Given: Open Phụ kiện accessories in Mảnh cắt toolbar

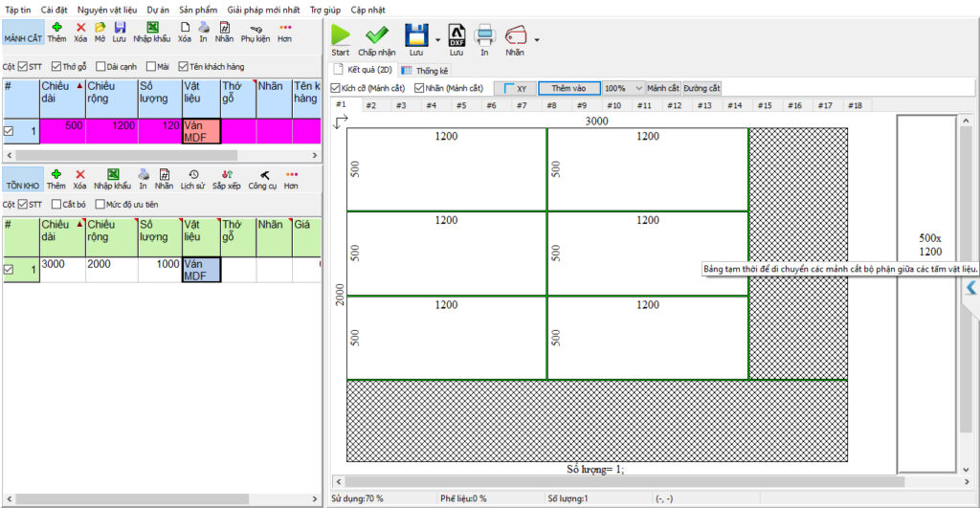Looking at the screenshot, I should pos(255,29).
